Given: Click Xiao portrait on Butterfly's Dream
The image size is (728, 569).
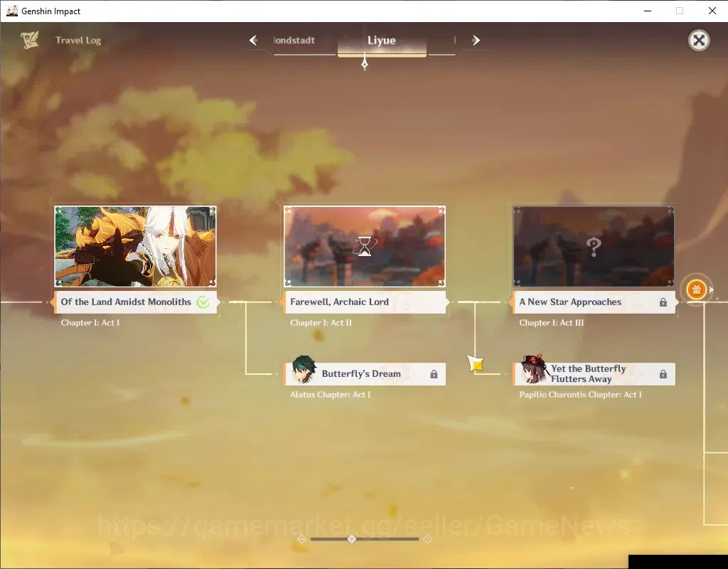Looking at the screenshot, I should [304, 370].
